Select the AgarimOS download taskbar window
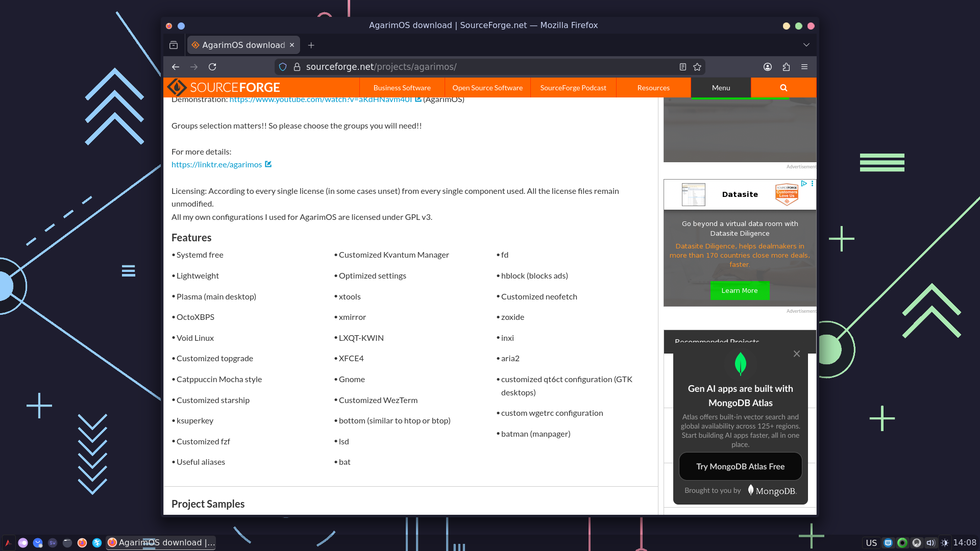 (x=161, y=543)
